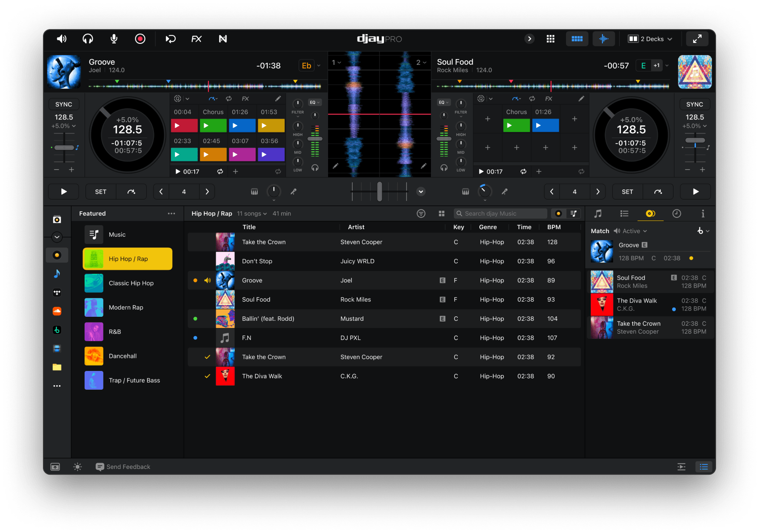Expand the Eb key dropdown on left deck
The image size is (759, 532).
coord(319,66)
